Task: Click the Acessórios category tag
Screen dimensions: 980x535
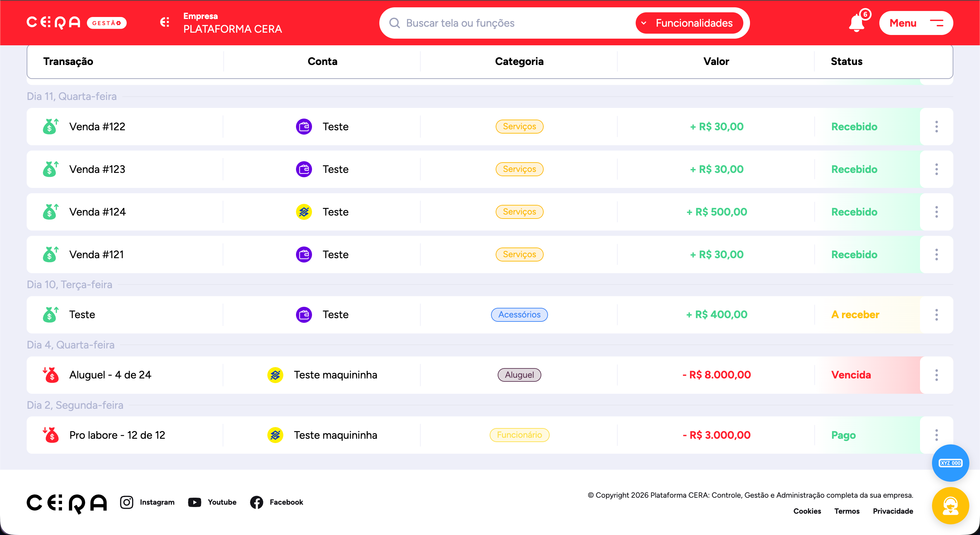Action: pyautogui.click(x=519, y=315)
